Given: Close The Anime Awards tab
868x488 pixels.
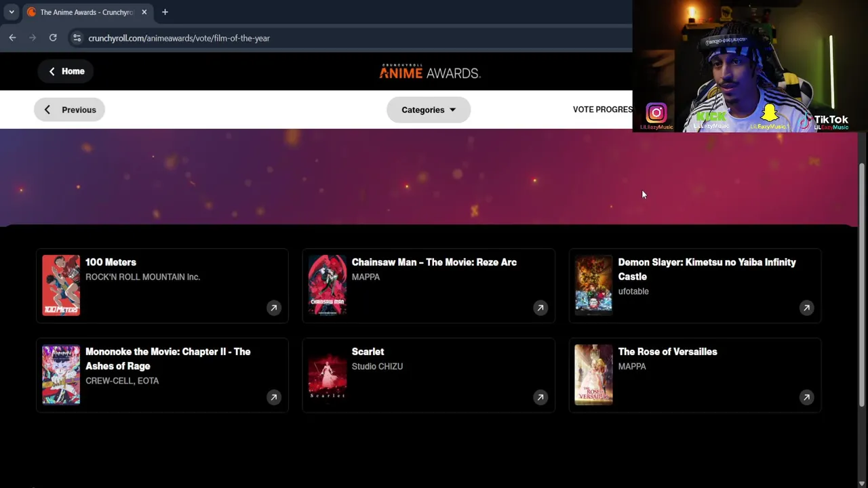Looking at the screenshot, I should coord(144,12).
